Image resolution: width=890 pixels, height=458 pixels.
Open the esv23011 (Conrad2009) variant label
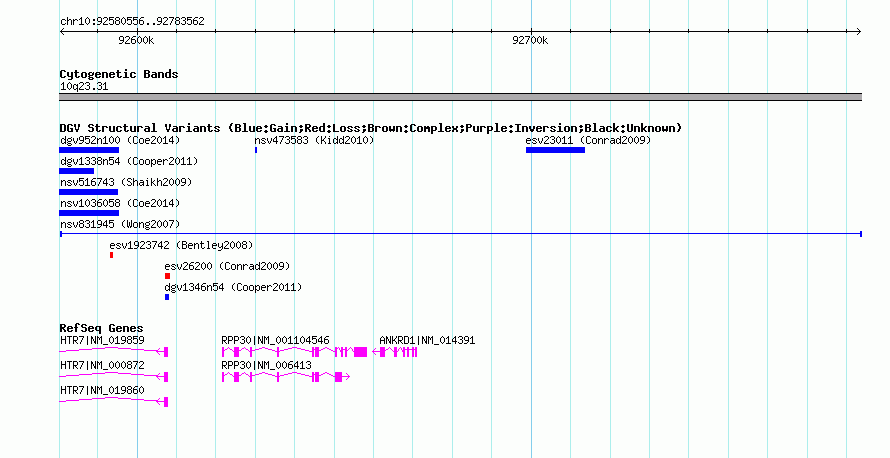(588, 140)
